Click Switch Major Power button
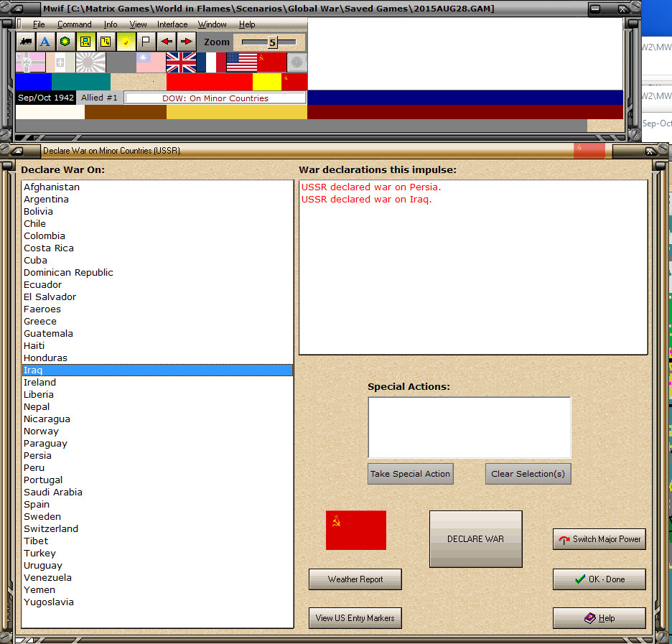Viewport: 672px width, 644px height. pos(599,539)
